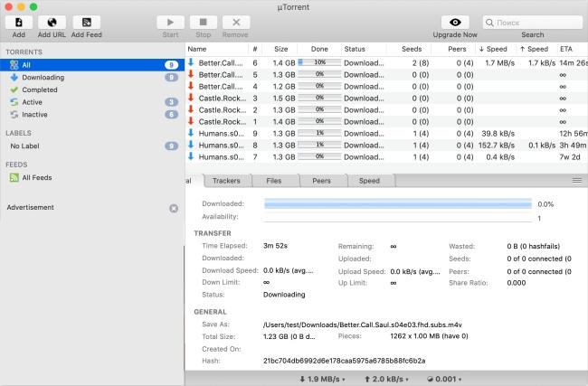The height and width of the screenshot is (386, 588).
Task: Sort by the Status column header
Action: pyautogui.click(x=364, y=49)
